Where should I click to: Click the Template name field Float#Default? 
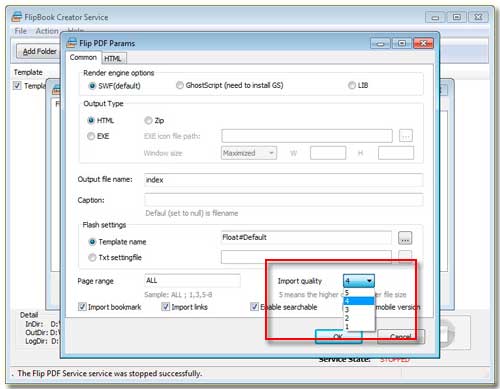(x=306, y=238)
